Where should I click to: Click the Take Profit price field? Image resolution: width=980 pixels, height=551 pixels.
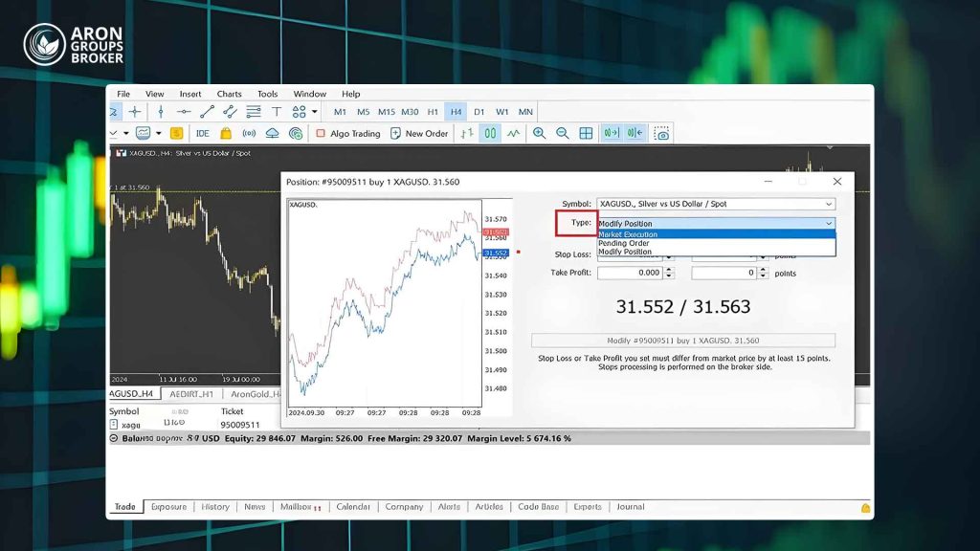631,273
